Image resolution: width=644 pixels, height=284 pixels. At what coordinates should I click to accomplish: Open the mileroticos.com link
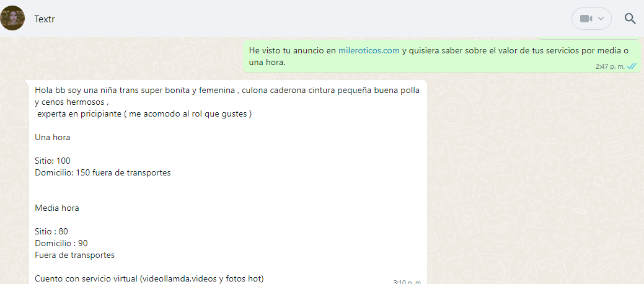[x=368, y=50]
